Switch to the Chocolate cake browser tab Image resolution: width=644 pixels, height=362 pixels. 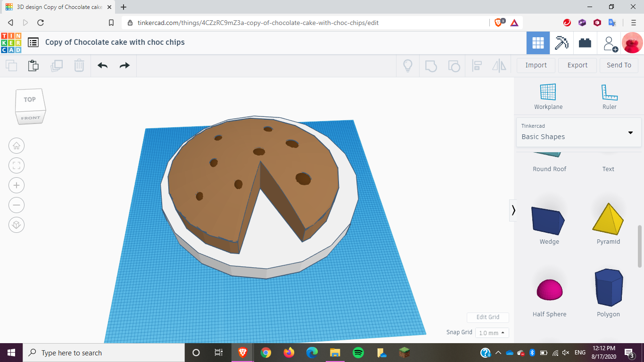tap(57, 8)
